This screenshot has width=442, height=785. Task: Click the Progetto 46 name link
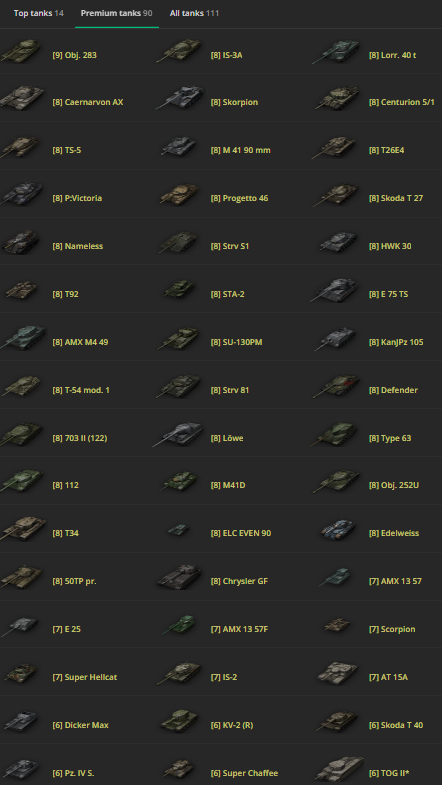pos(239,198)
